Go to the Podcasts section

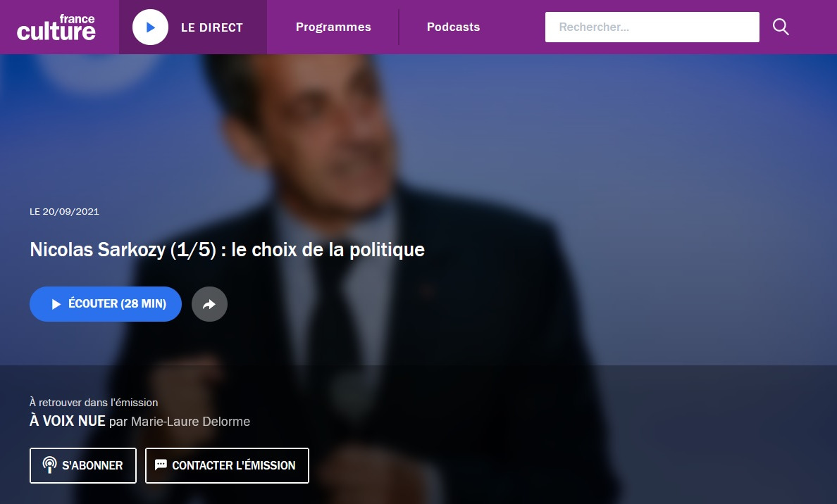(x=453, y=27)
